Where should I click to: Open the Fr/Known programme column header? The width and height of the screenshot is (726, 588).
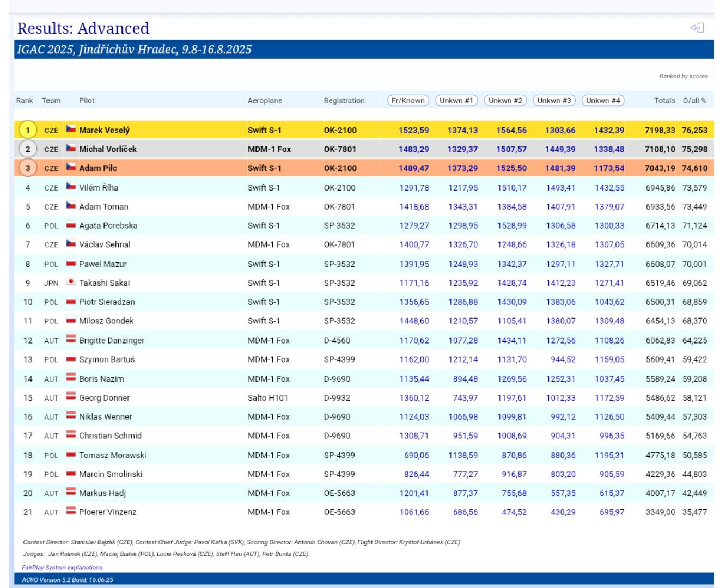408,101
